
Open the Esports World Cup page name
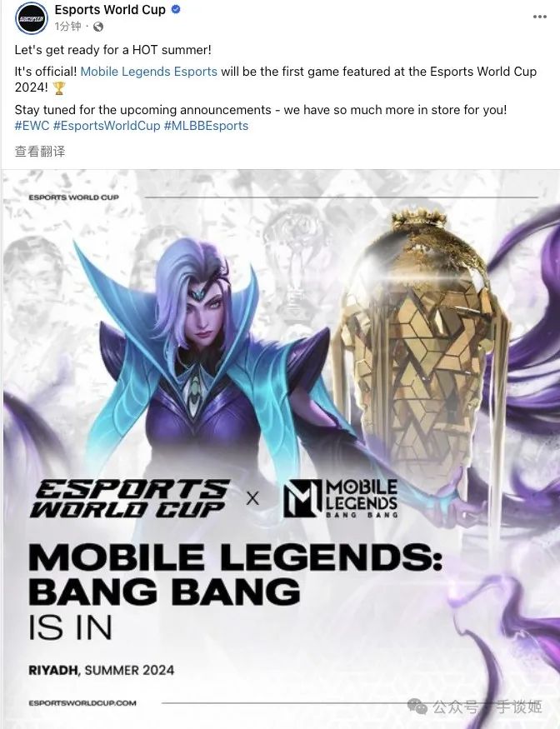(x=110, y=9)
